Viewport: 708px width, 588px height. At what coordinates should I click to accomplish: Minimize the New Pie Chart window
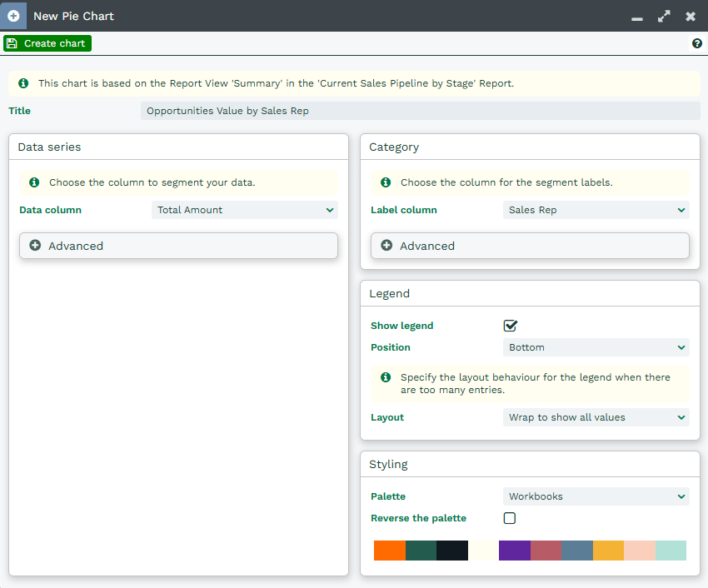coord(637,17)
